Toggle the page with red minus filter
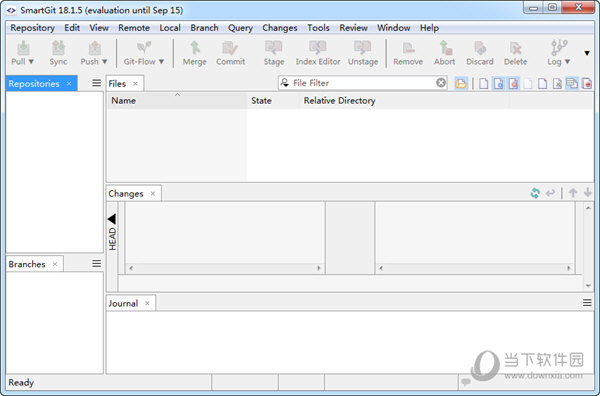This screenshot has height=396, width=600. (587, 83)
